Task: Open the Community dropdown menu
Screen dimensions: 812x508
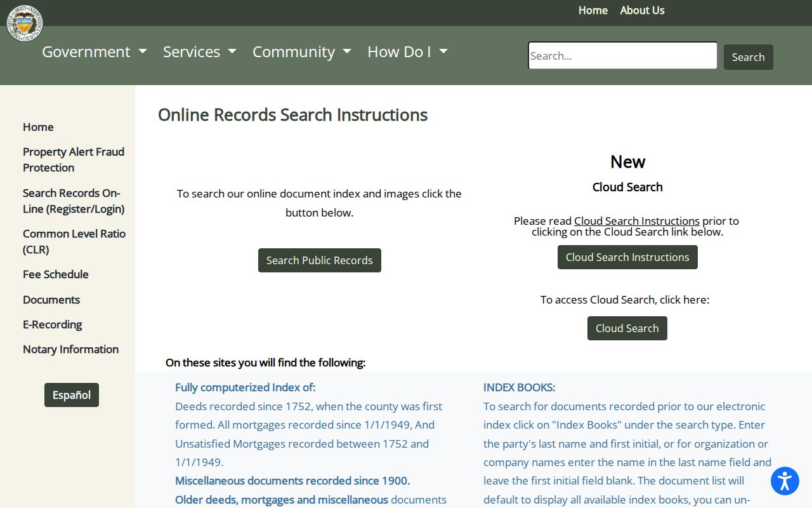Action: [302, 52]
